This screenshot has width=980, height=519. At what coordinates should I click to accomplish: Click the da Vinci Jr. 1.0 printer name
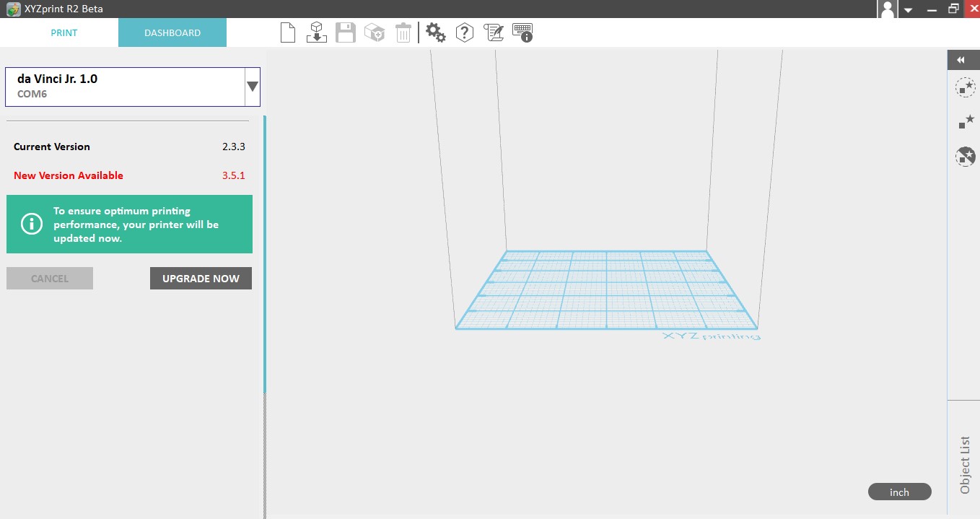click(57, 79)
